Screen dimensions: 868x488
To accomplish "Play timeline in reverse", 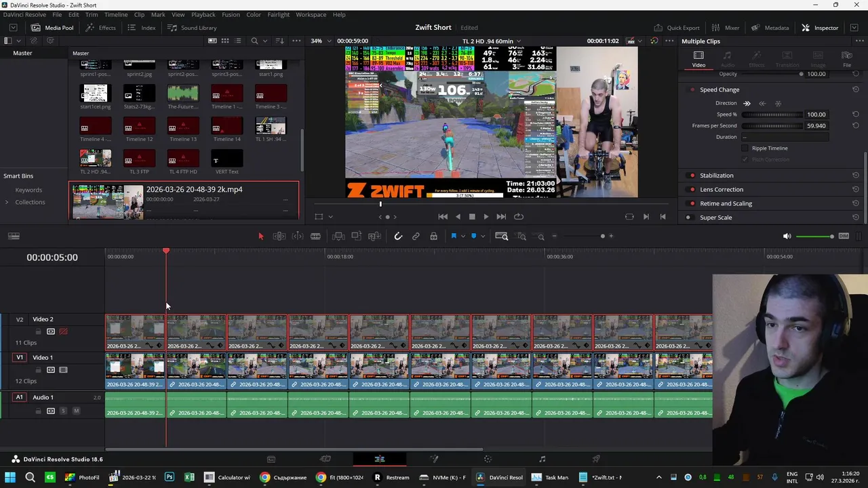I will 458,216.
